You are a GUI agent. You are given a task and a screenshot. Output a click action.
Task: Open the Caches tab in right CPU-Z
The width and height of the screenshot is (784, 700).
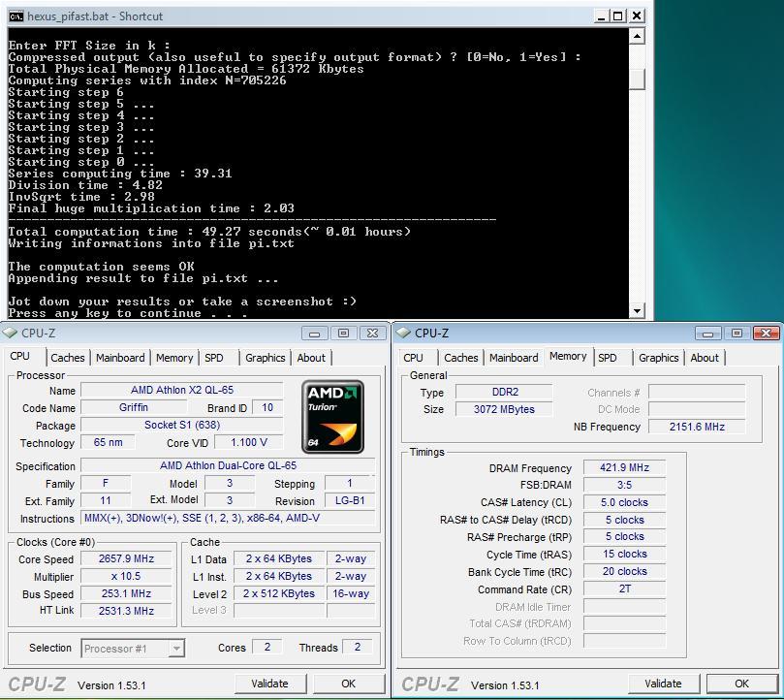(461, 358)
